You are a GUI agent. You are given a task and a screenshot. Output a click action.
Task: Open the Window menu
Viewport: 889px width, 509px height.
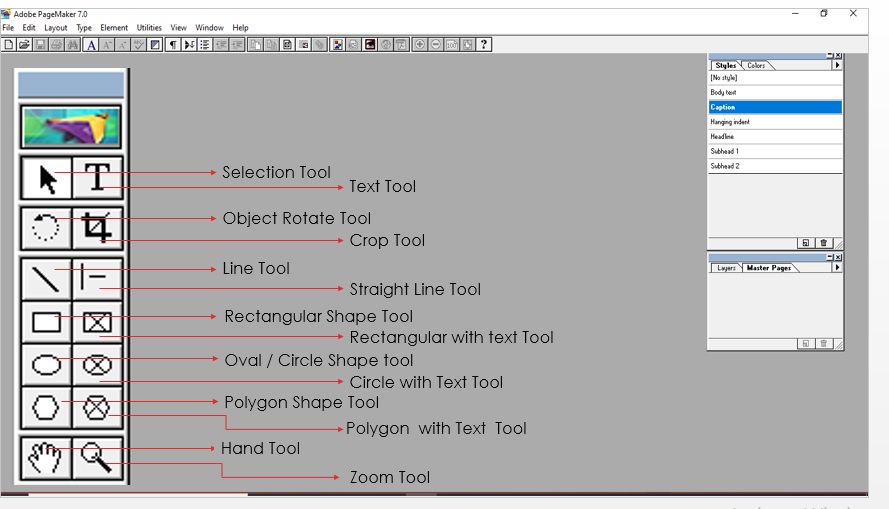(209, 27)
